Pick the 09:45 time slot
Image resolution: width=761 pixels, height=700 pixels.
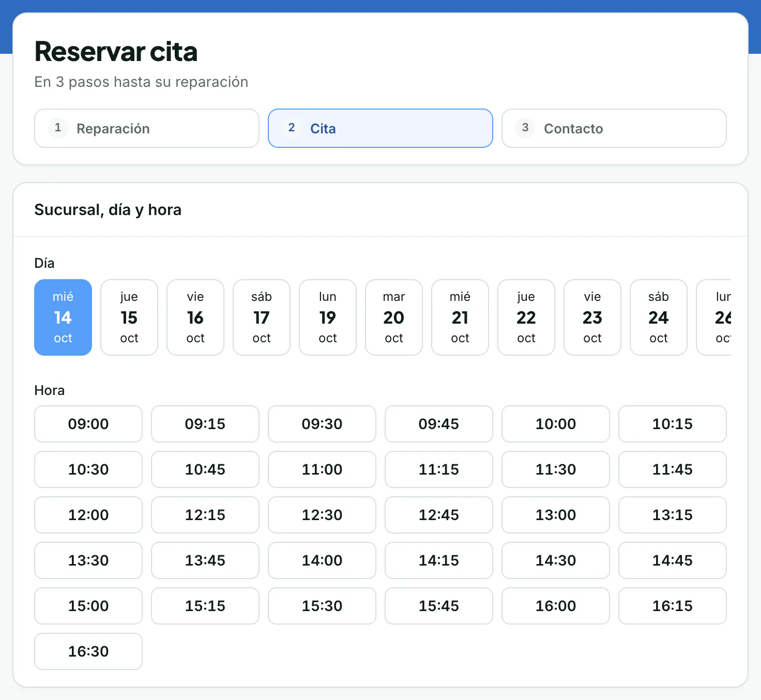pyautogui.click(x=439, y=424)
